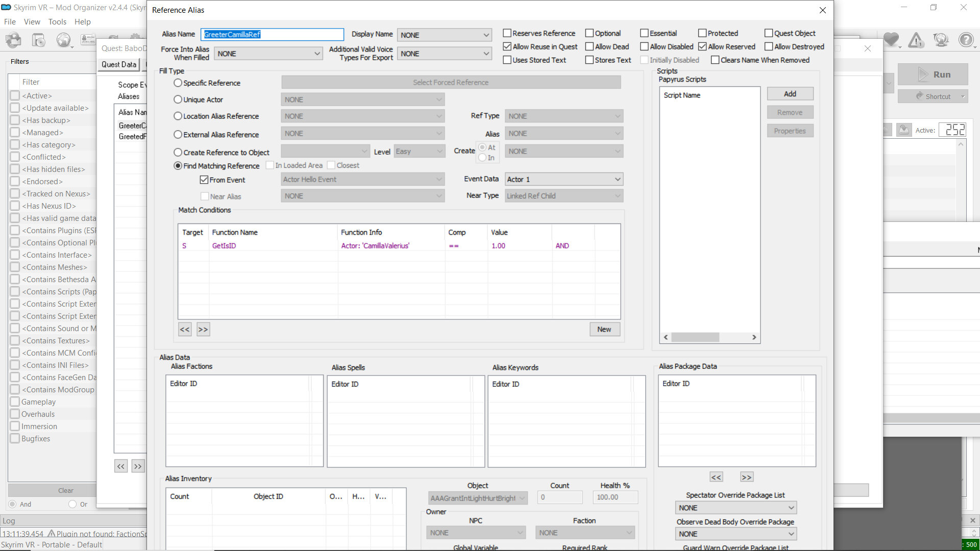Click left scroll arrow under Script Name list
The width and height of the screenshot is (980, 551).
666,337
